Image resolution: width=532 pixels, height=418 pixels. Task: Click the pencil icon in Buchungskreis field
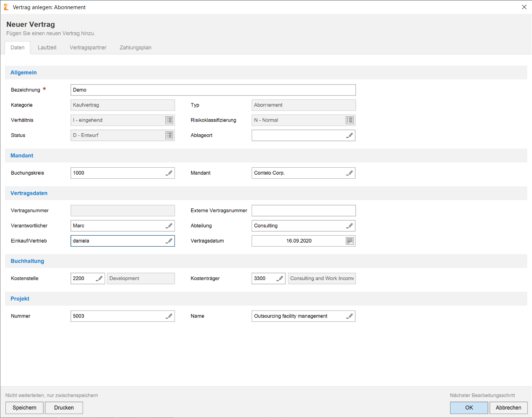(x=169, y=173)
